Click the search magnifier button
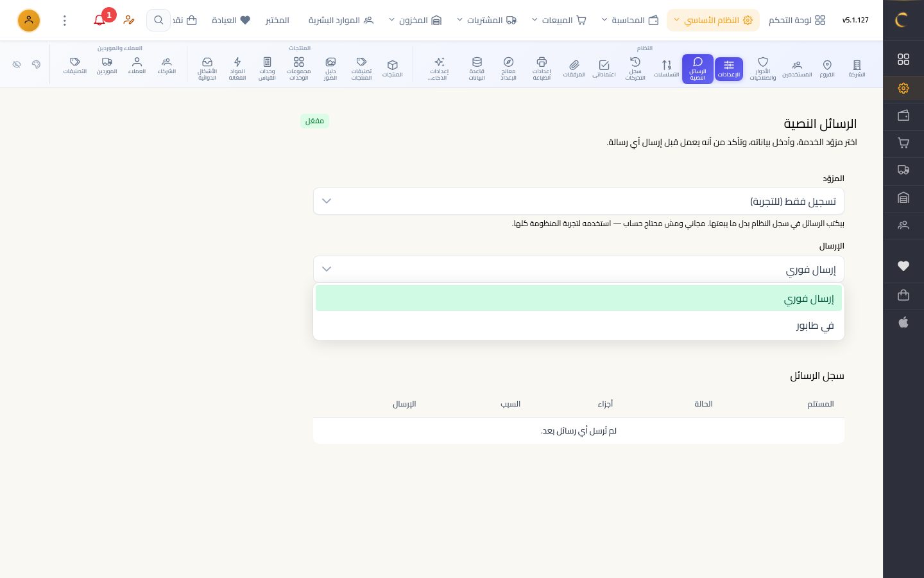This screenshot has height=578, width=924. click(x=158, y=21)
